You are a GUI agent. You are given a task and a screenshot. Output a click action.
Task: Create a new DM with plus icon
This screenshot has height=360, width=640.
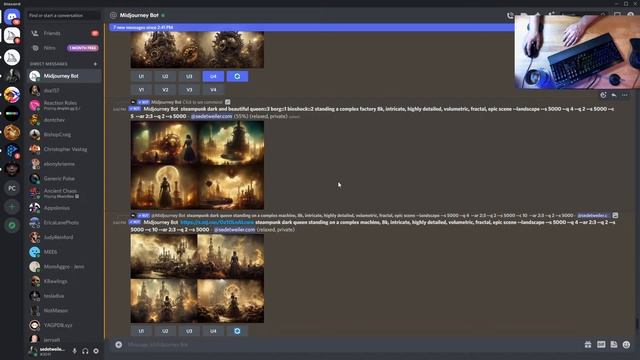pyautogui.click(x=95, y=64)
